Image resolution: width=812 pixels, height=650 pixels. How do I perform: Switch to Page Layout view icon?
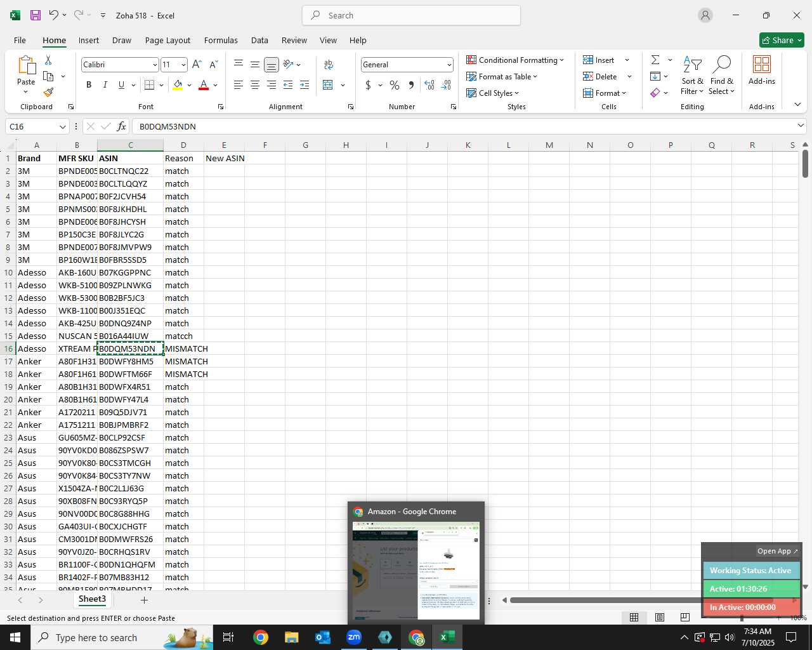(x=660, y=617)
